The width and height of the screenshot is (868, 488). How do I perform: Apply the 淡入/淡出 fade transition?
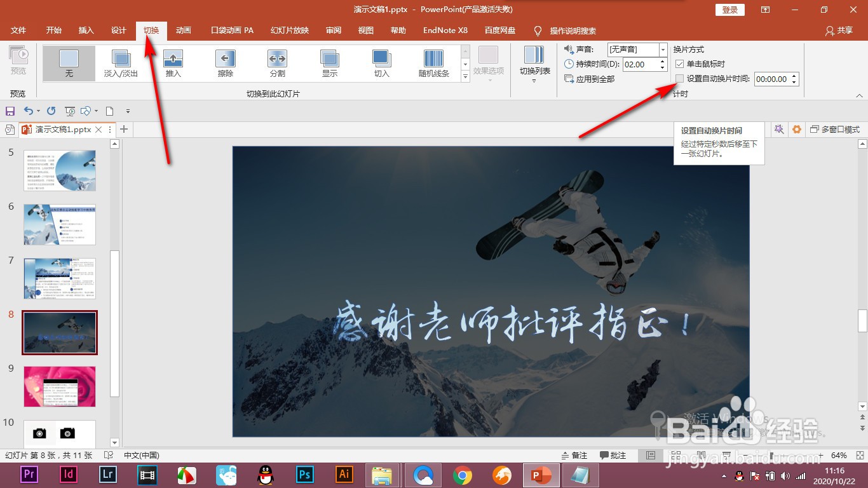121,64
